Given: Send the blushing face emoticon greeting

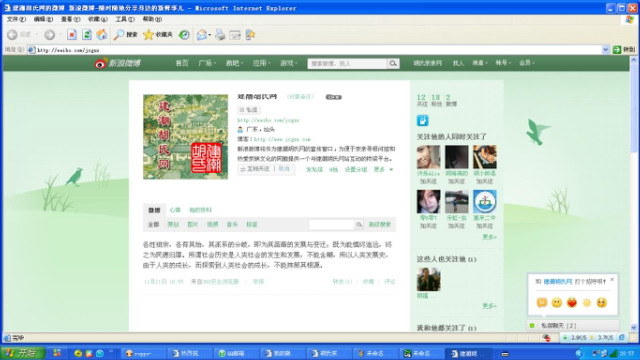Looking at the screenshot, I should click(x=602, y=302).
